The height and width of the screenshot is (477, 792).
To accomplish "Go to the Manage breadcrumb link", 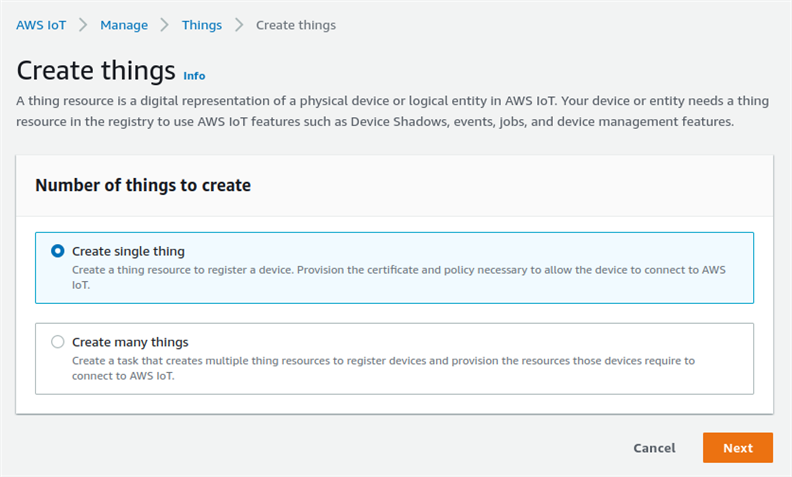I will pyautogui.click(x=124, y=25).
